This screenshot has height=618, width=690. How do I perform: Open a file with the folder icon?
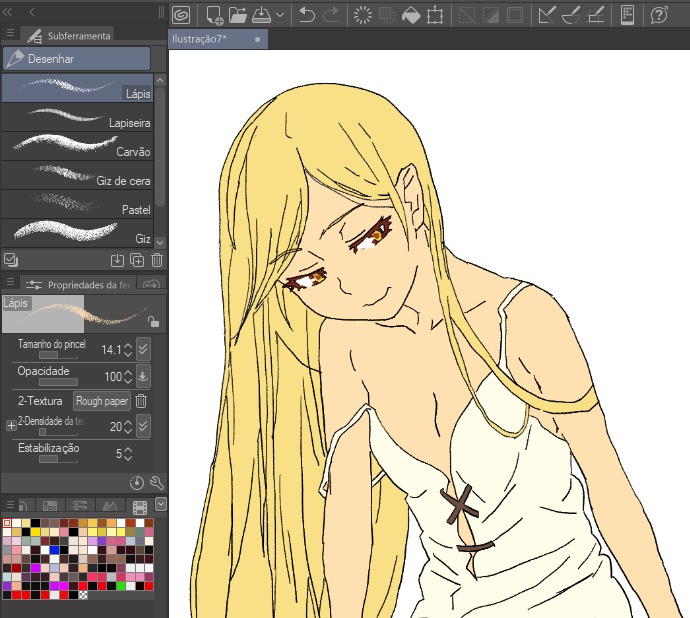[238, 15]
